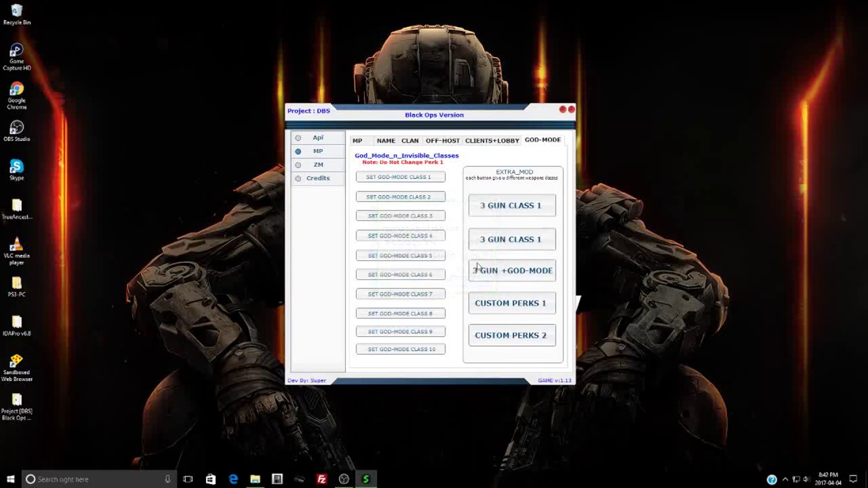This screenshot has height=488, width=868.
Task: Open the Windows Start menu
Action: click(x=10, y=479)
